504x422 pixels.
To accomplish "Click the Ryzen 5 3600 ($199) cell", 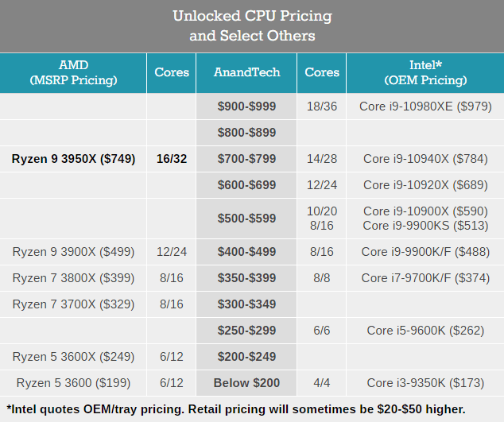I will click(73, 383).
